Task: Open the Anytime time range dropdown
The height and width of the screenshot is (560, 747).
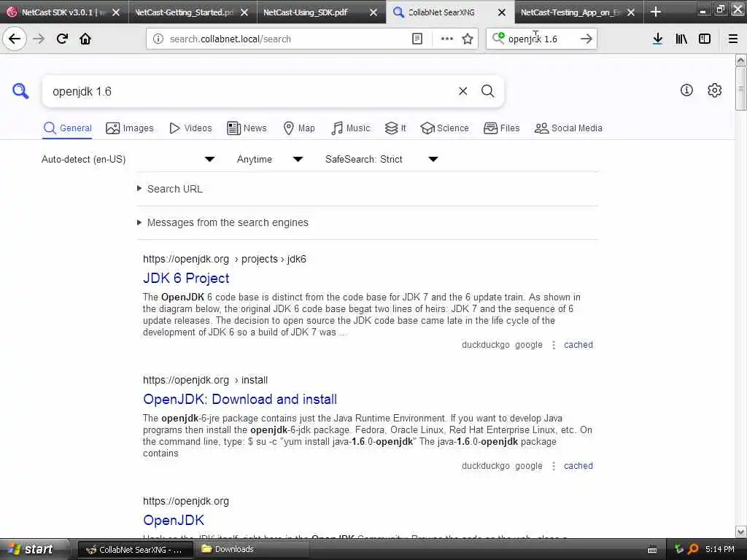Action: 270,159
